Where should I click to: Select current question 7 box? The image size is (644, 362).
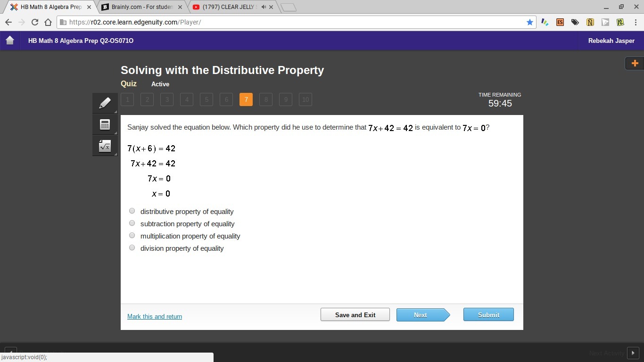coord(246,99)
